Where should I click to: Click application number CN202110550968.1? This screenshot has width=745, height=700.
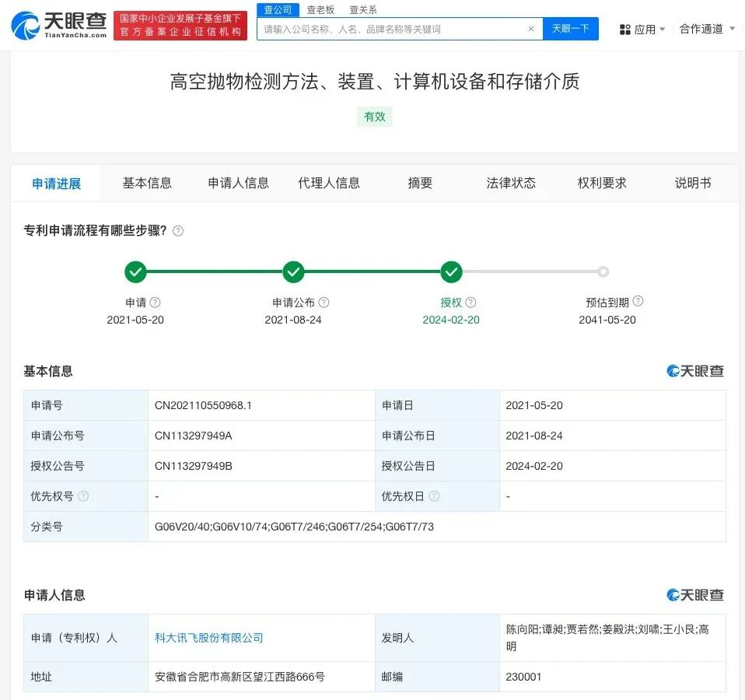203,405
